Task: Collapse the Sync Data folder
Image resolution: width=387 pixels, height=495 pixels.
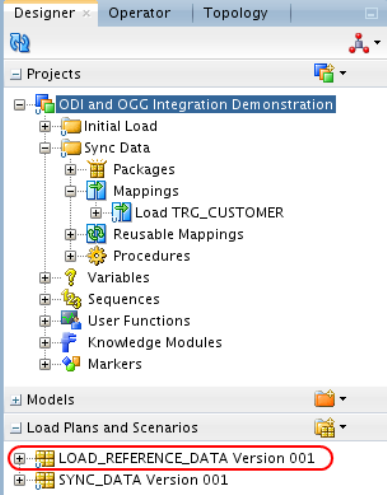Action: (45, 148)
